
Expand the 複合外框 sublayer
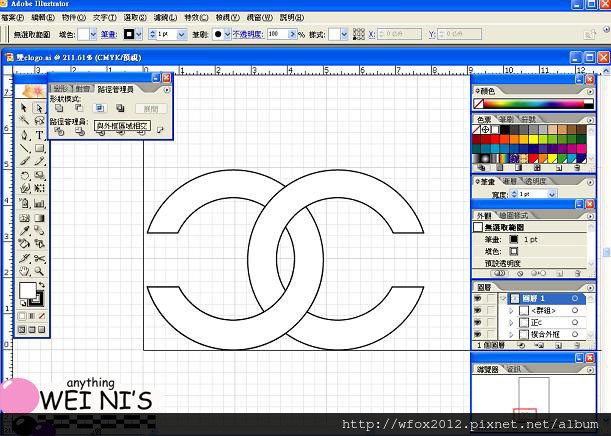tap(512, 334)
